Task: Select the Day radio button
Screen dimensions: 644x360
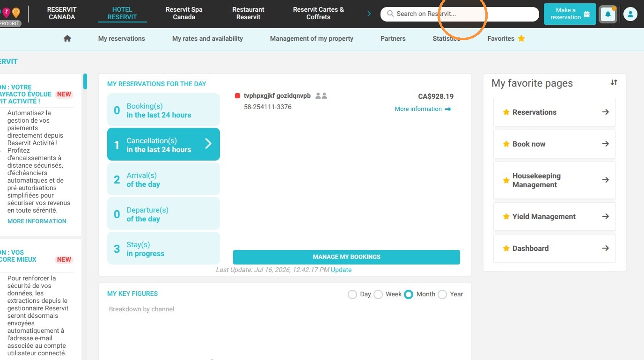Action: 352,294
